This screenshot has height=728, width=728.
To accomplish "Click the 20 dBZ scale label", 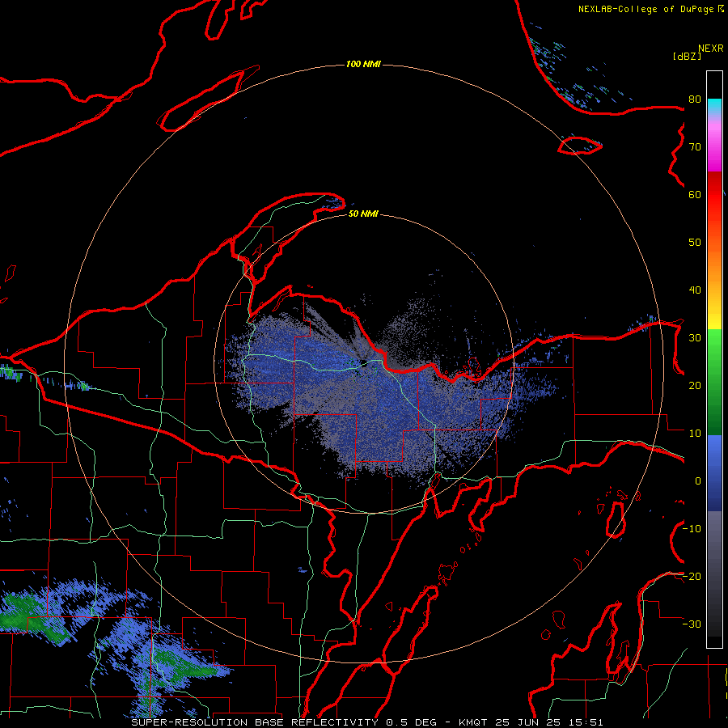I will [695, 385].
